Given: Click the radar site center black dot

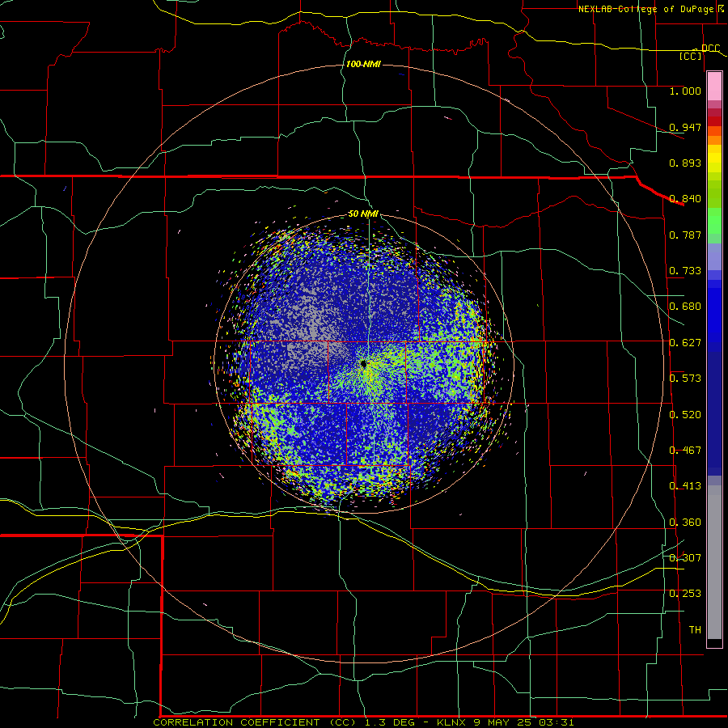Looking at the screenshot, I should coord(363,363).
